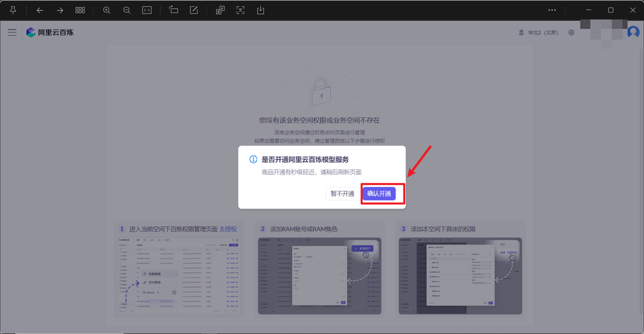This screenshot has width=644, height=334.
Task: Maximize the viewer window
Action: (x=611, y=10)
